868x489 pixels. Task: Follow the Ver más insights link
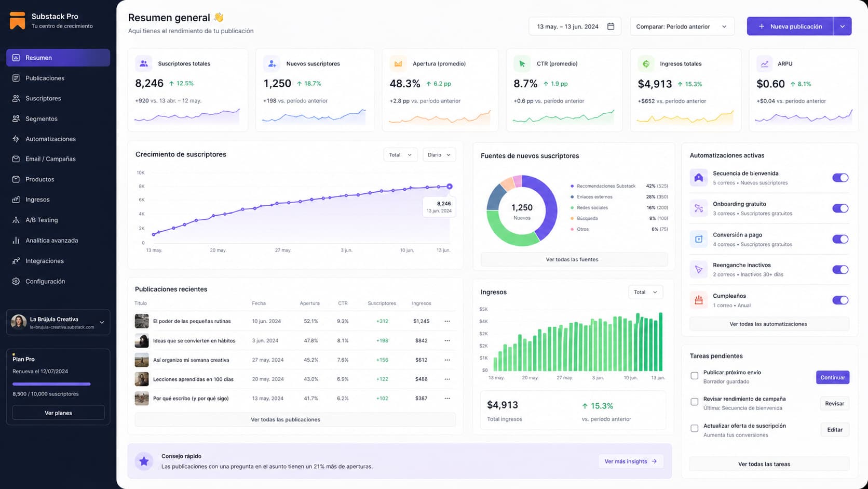click(x=631, y=461)
